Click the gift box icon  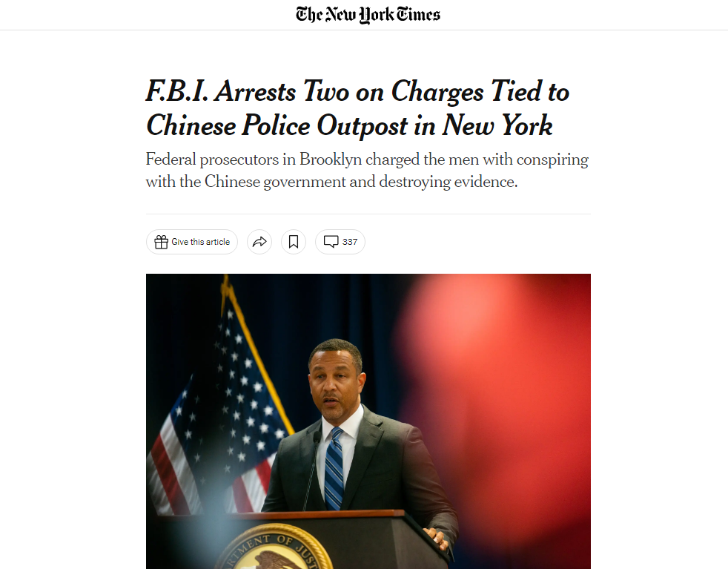161,242
